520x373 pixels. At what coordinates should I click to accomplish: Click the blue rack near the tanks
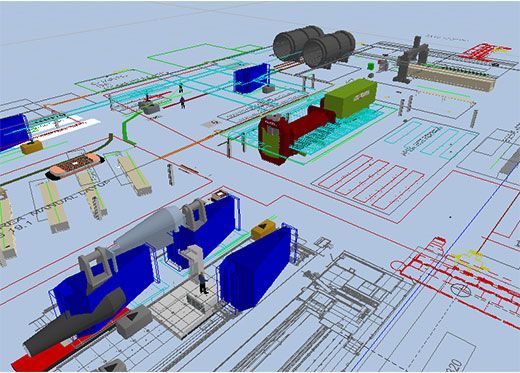click(251, 78)
